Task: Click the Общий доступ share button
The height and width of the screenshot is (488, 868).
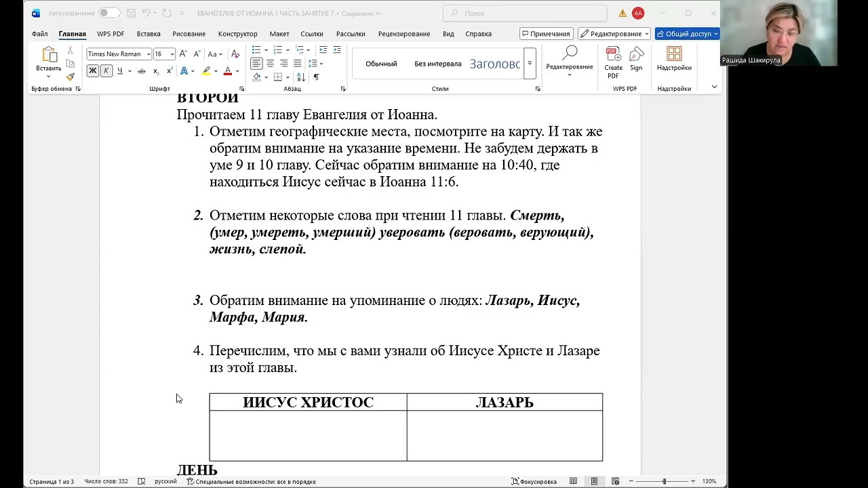Action: coord(687,34)
